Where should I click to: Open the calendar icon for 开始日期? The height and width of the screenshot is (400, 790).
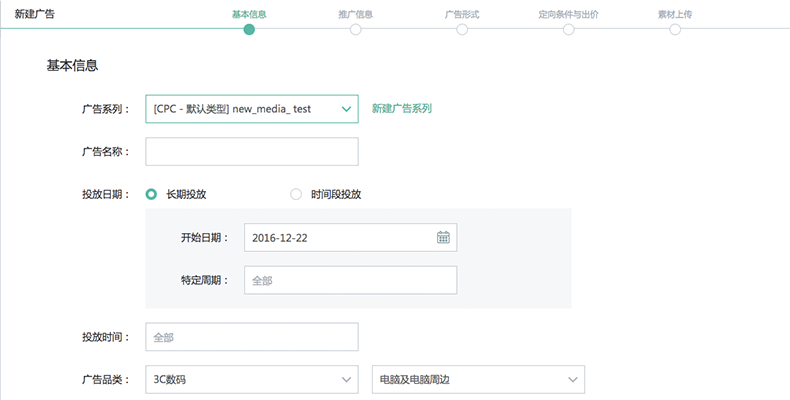coord(443,237)
